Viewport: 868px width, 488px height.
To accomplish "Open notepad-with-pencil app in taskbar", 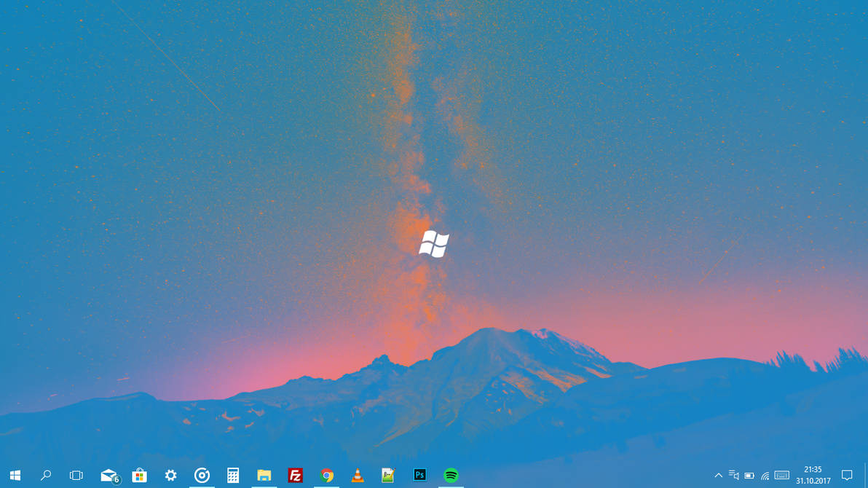I will tap(389, 476).
